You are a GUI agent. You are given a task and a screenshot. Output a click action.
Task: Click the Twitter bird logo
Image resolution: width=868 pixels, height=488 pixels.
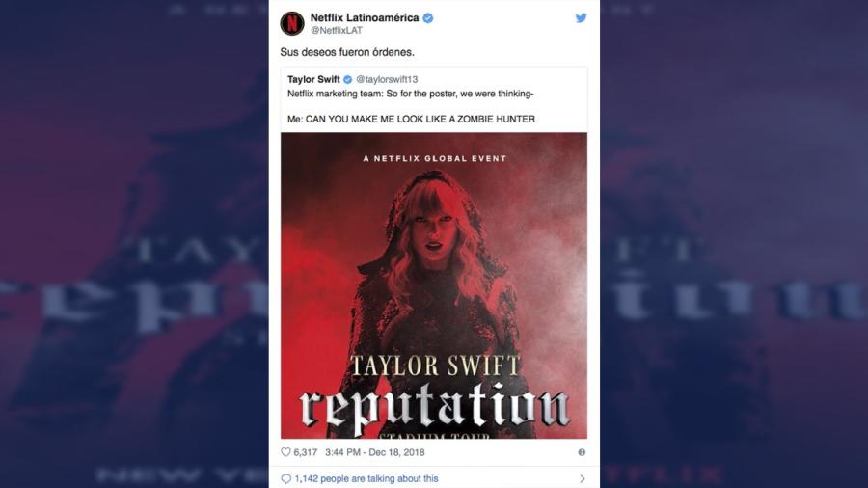[x=581, y=17]
